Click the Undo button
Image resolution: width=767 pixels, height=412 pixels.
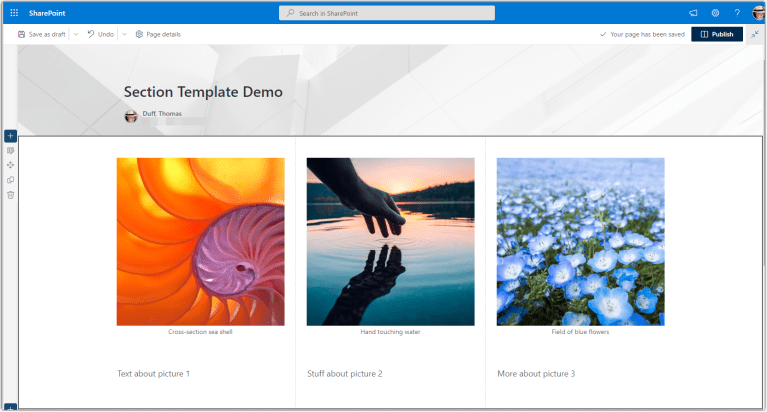(100, 34)
